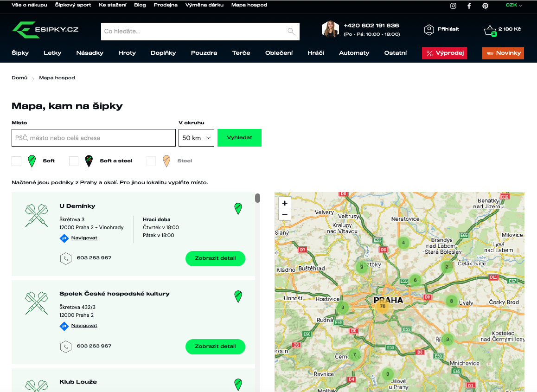The height and width of the screenshot is (392, 537).
Task: Expand the Praha cluster marker 76
Action: tap(382, 306)
